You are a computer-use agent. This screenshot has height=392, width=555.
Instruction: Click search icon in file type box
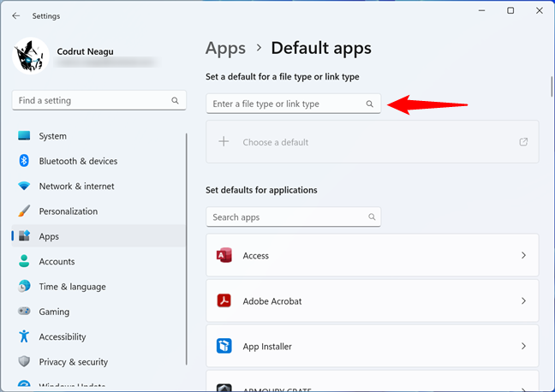tap(370, 104)
